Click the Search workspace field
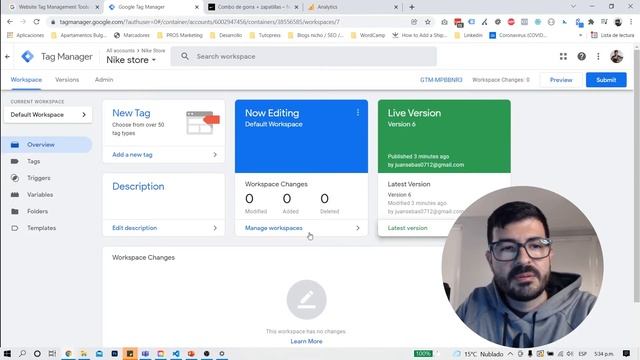This screenshot has width=640, height=360. (304, 56)
